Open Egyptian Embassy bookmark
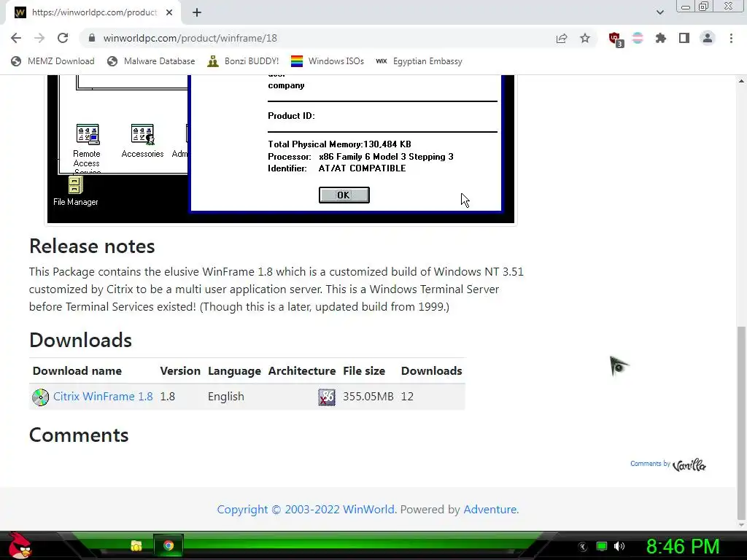This screenshot has height=560, width=747. pyautogui.click(x=419, y=61)
